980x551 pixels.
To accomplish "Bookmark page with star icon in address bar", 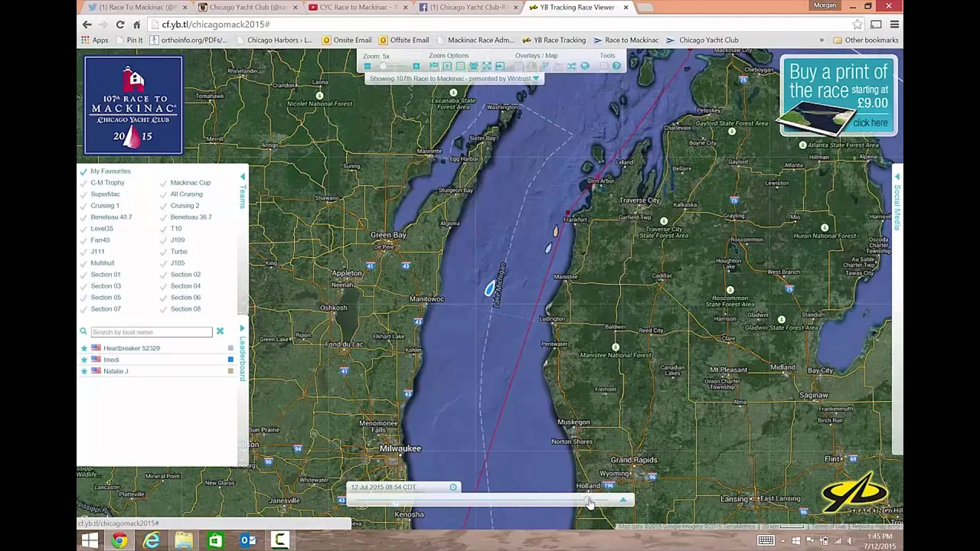I will pos(857,24).
